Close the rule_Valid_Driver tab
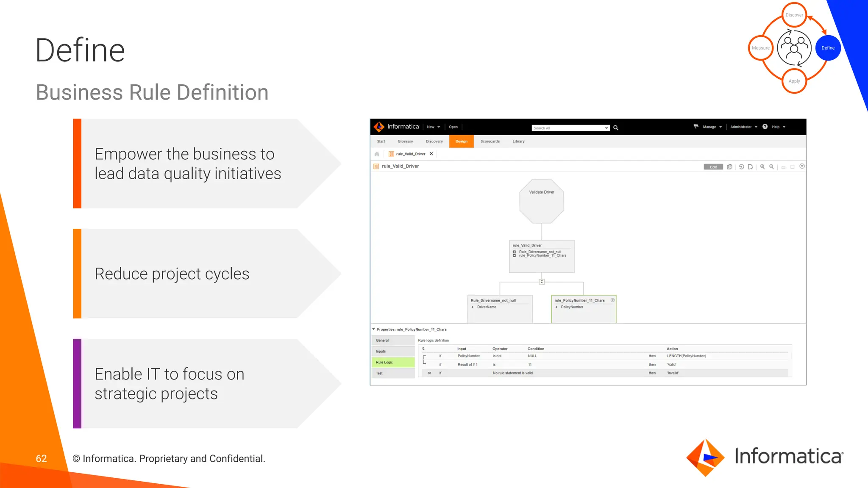The width and height of the screenshot is (868, 488). click(431, 154)
